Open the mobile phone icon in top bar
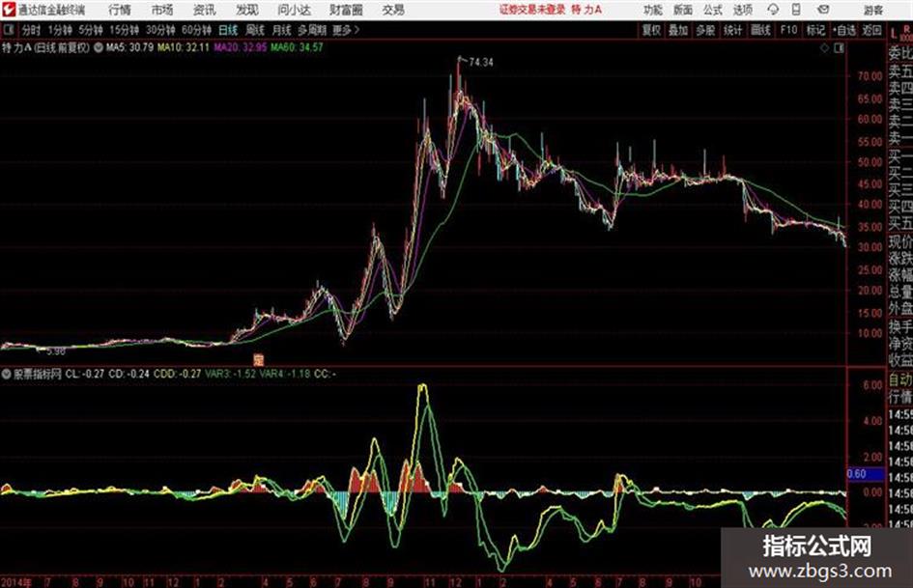This screenshot has width=913, height=588. click(796, 10)
